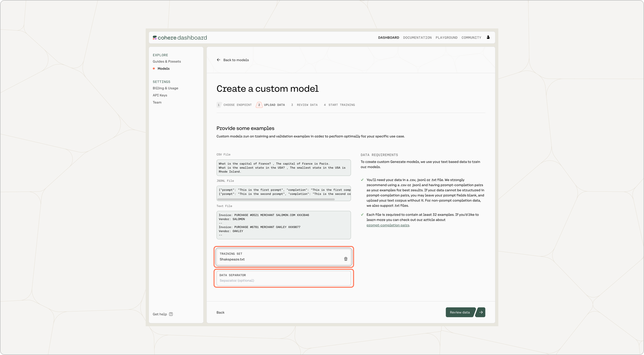Image resolution: width=644 pixels, height=355 pixels.
Task: Focus the Data Separator input field
Action: tap(283, 280)
